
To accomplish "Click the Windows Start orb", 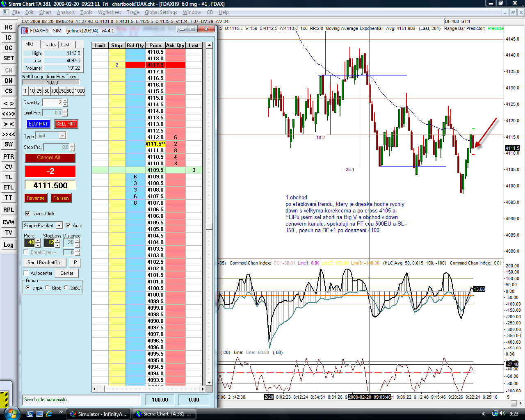I will (x=11, y=413).
